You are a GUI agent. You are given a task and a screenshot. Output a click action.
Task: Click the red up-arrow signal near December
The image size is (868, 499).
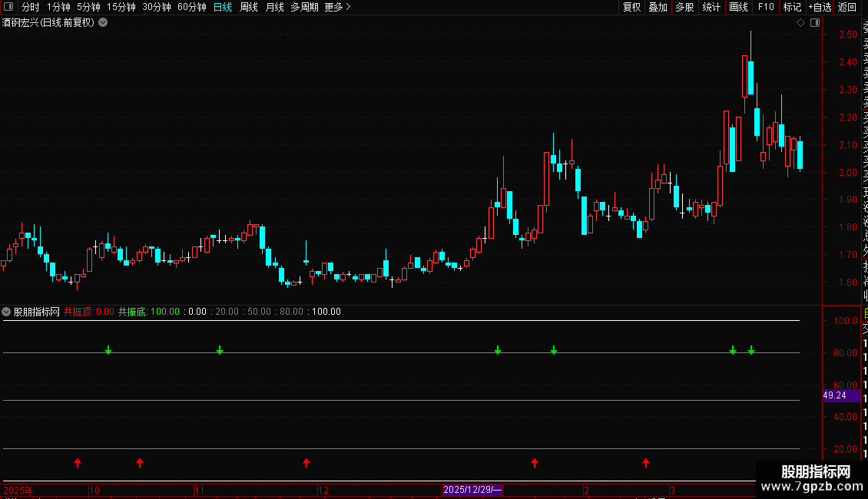tap(306, 462)
